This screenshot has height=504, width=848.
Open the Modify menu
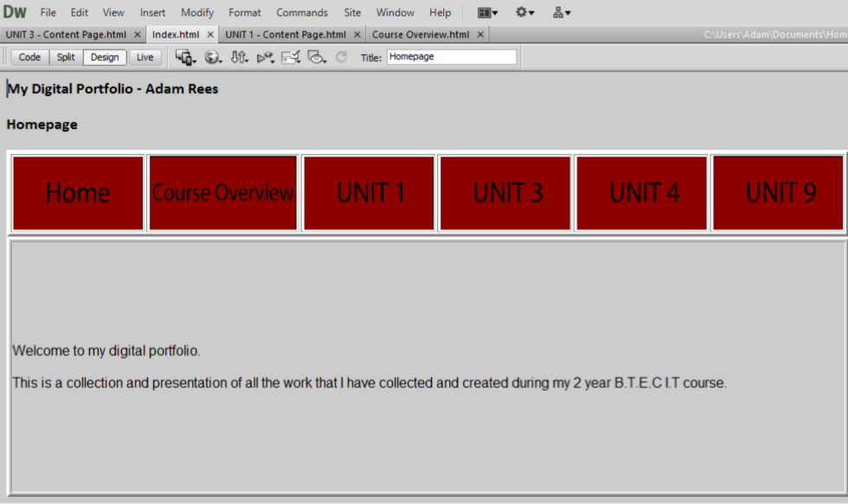pos(197,12)
